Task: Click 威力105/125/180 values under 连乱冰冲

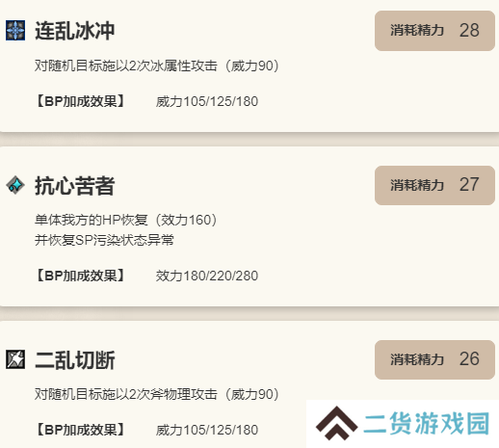Action: 207,101
